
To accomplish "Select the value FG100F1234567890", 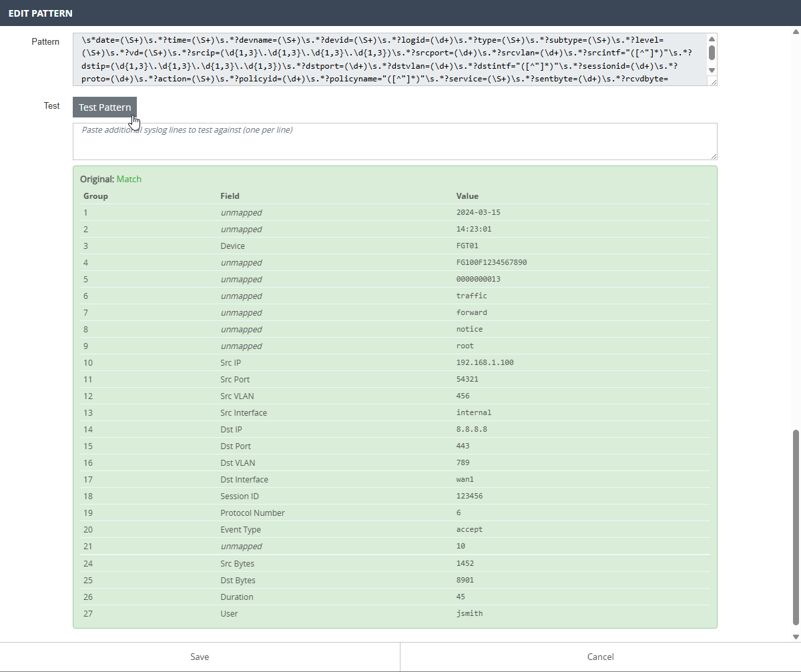I will (x=491, y=262).
